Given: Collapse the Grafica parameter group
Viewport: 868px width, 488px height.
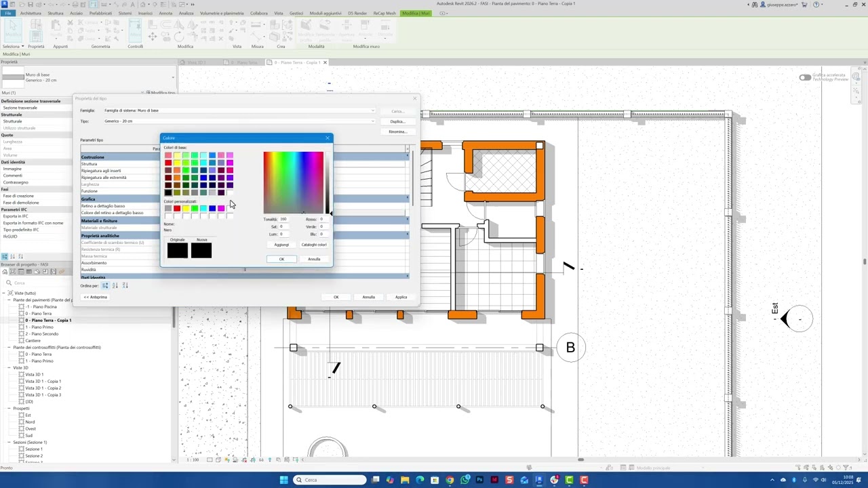Looking at the screenshot, I should point(408,199).
